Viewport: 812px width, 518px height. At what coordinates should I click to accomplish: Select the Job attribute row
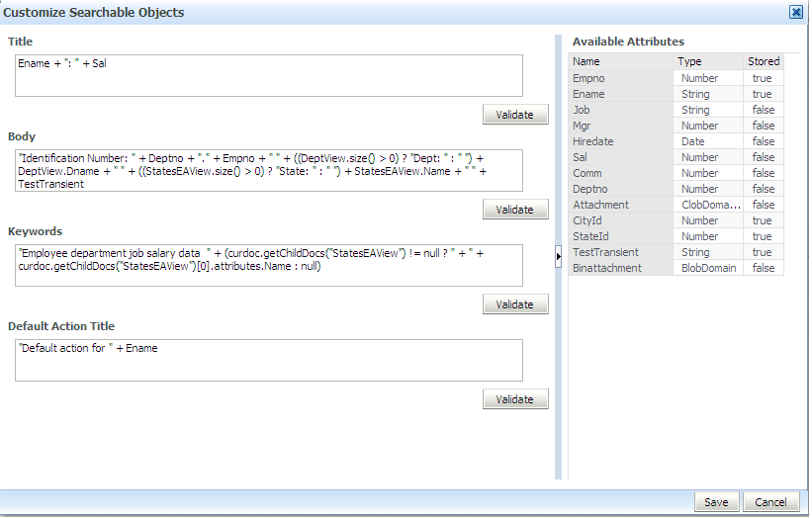tap(676, 110)
